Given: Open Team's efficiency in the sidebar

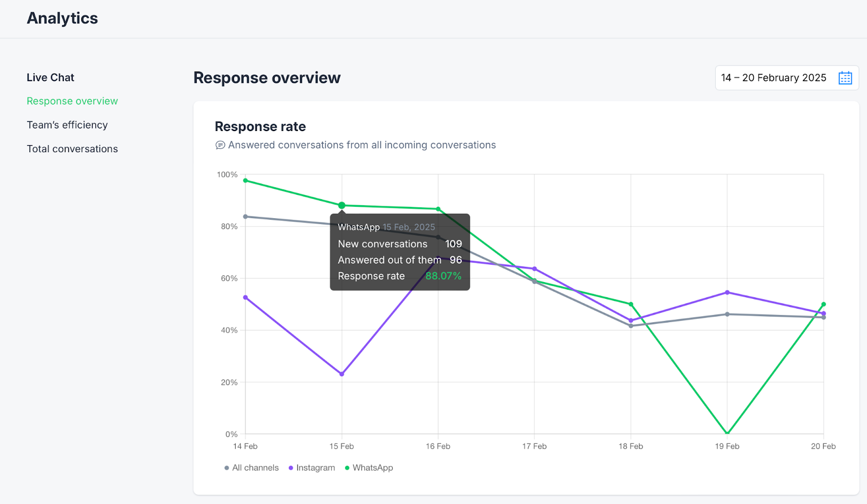Looking at the screenshot, I should point(67,125).
